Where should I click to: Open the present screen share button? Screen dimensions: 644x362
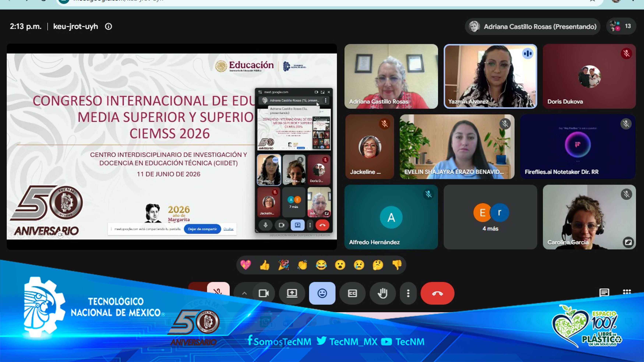[x=292, y=293]
